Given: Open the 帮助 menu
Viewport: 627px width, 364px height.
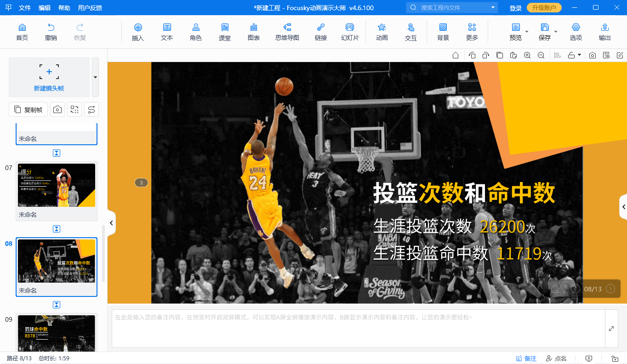Looking at the screenshot, I should 64,8.
